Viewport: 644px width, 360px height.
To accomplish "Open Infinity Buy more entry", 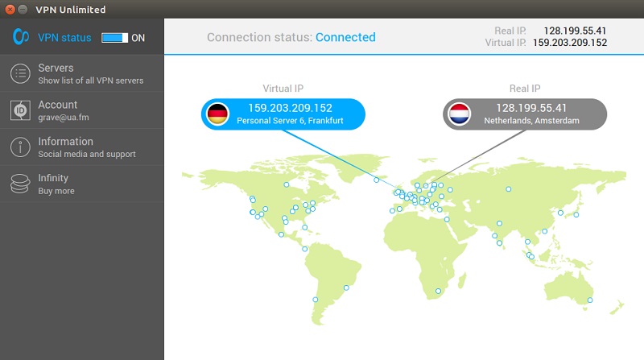I will click(82, 184).
